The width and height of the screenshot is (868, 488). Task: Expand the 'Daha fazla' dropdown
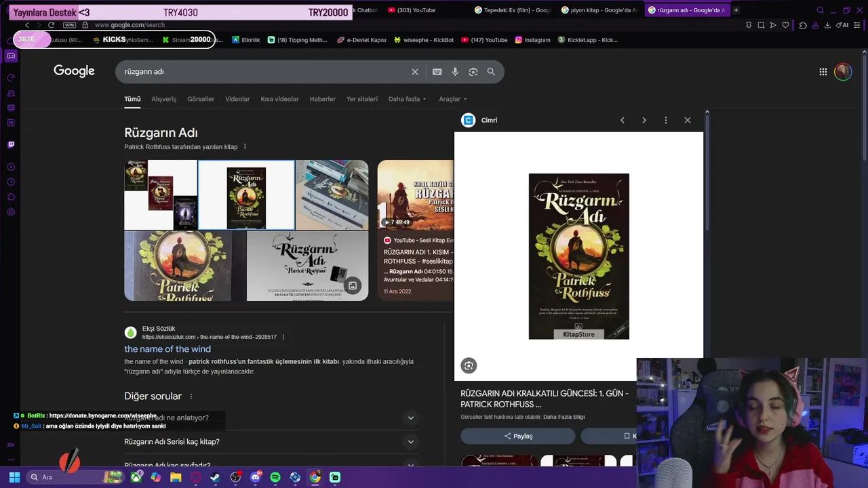click(407, 99)
